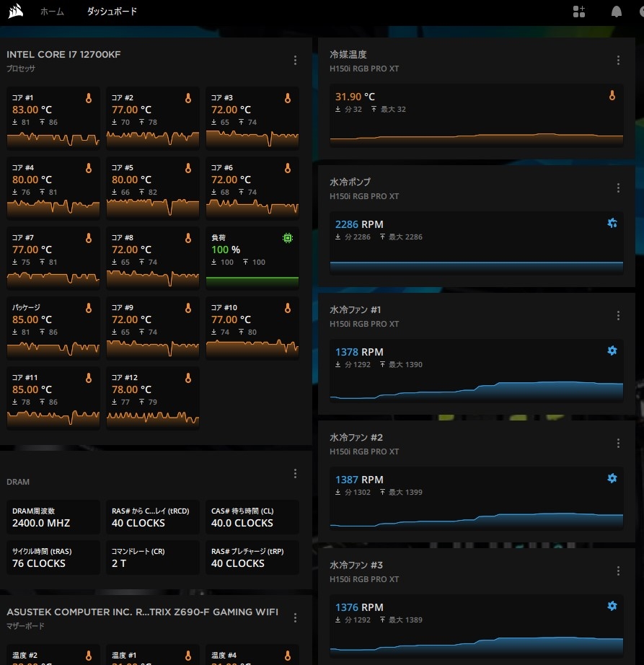Click the pump speed 2286 RPM value
644x665 pixels.
[360, 224]
